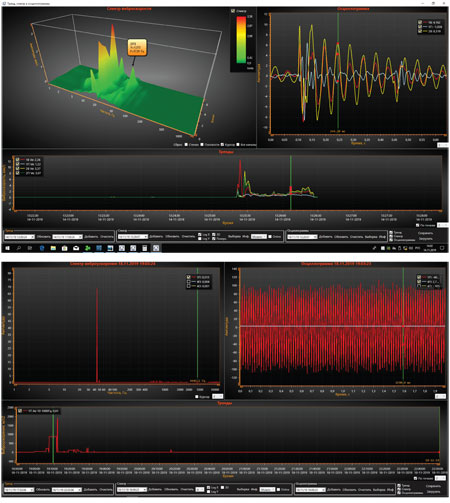Viewport: 450px width, 503px height.
Task: Open first date dropdown in lower 'Тренд' group
Action: pos(19,490)
